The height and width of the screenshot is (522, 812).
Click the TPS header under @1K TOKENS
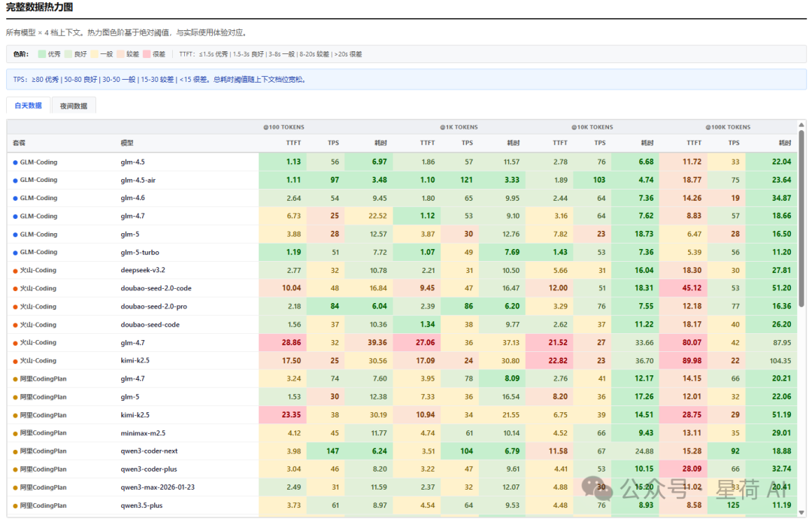pos(467,143)
